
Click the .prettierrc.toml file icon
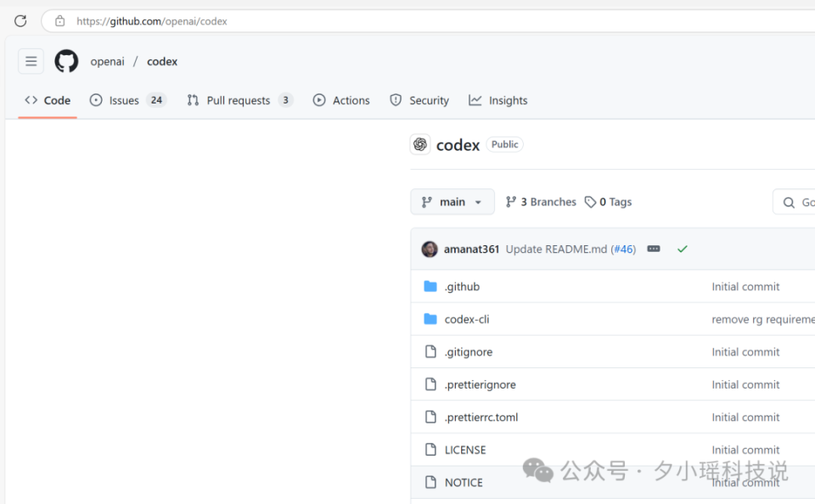[430, 417]
